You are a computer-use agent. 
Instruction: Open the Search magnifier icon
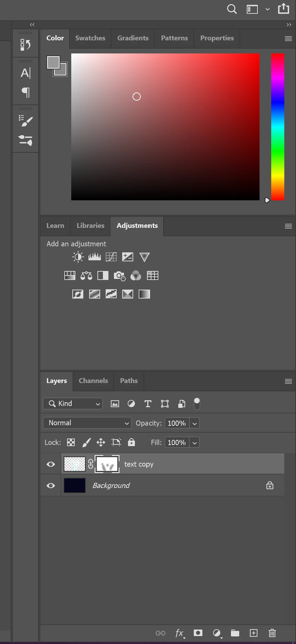(x=232, y=9)
